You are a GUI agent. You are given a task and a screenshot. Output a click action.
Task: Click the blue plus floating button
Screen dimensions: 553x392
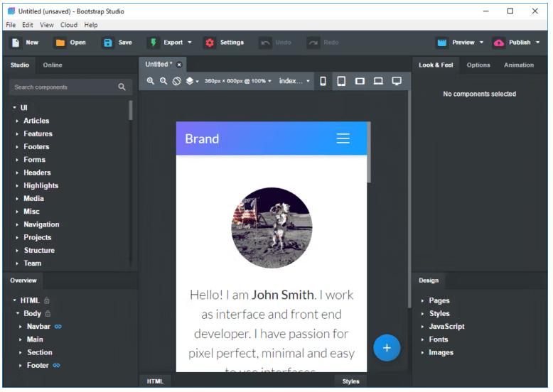click(x=387, y=347)
